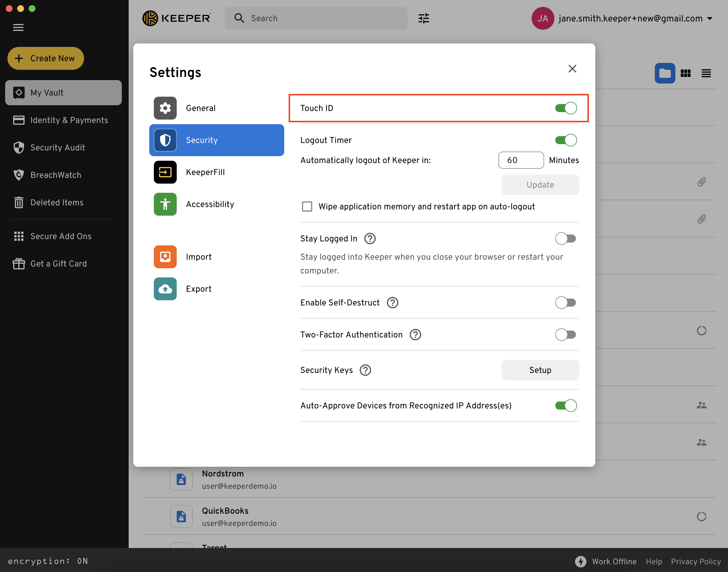Disable the Touch ID toggle

[x=566, y=108]
